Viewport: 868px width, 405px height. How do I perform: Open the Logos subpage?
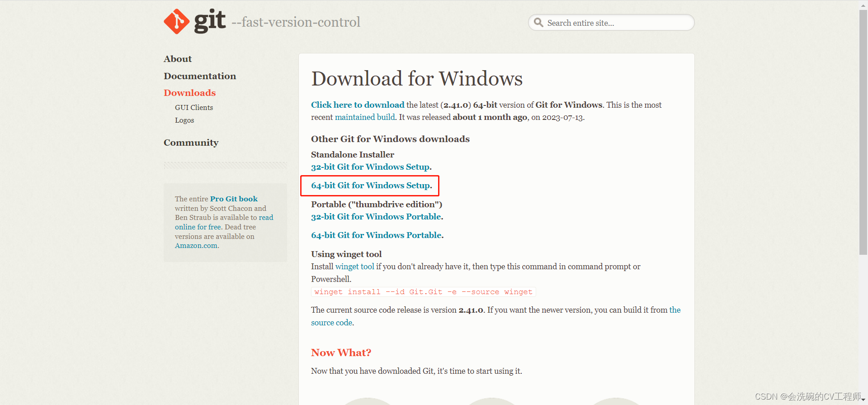pyautogui.click(x=184, y=120)
